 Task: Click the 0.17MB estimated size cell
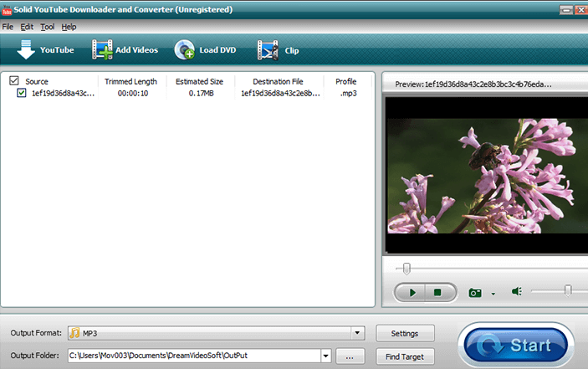coord(201,94)
